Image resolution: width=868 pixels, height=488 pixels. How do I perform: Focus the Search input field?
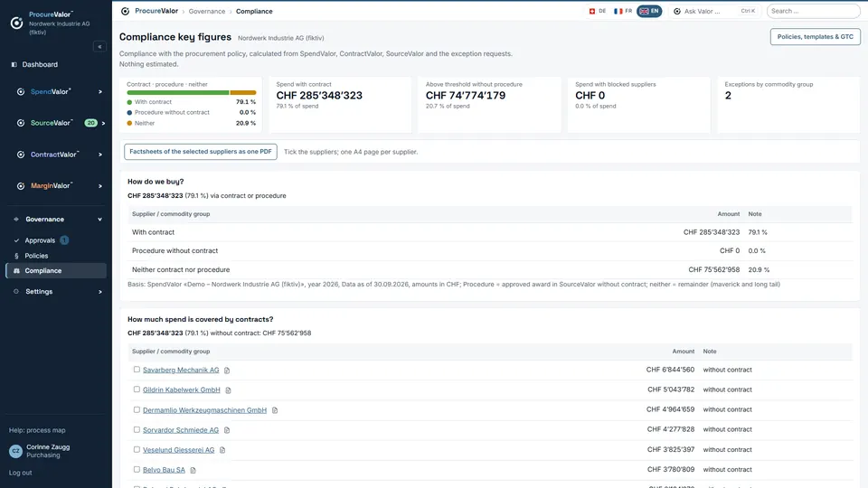(813, 11)
